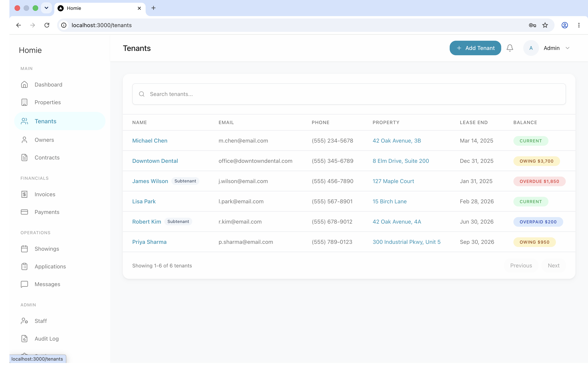Click the Staff user-settings icon
588x374 pixels.
click(24, 321)
